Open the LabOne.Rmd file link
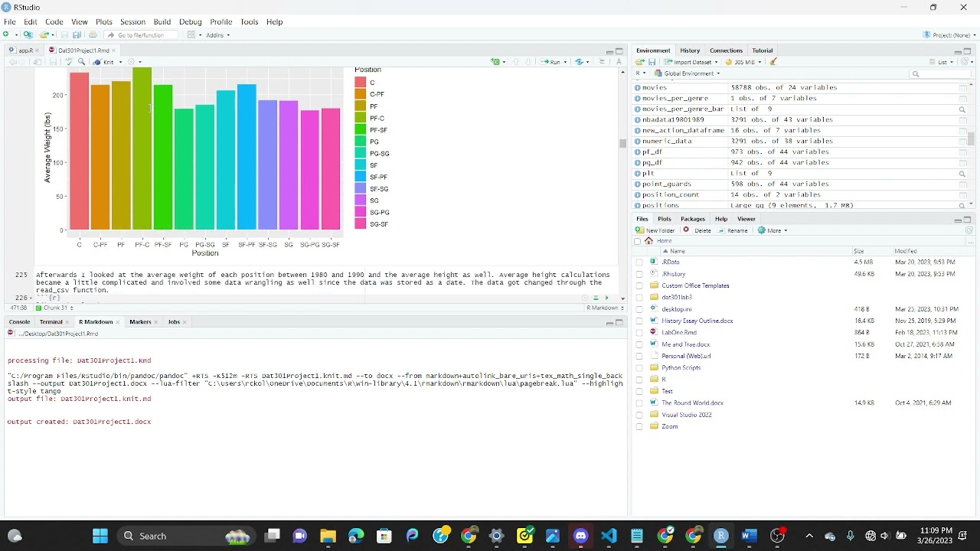The image size is (980, 551). point(679,333)
